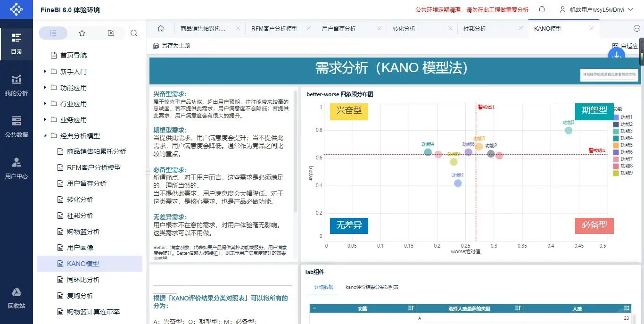
Task: Open the shared-to-me view icon
Action: click(x=110, y=33)
